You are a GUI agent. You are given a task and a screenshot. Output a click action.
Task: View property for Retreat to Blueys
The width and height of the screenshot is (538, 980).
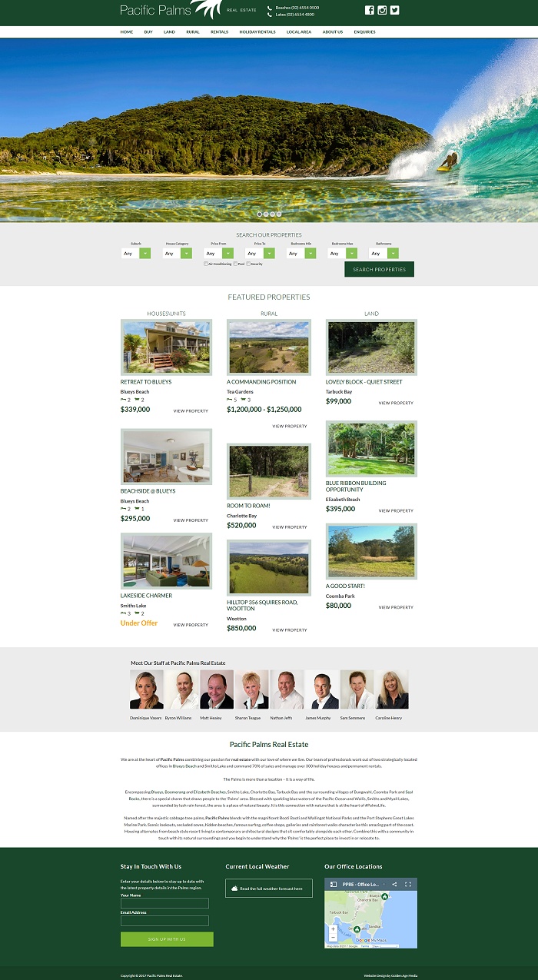[191, 411]
